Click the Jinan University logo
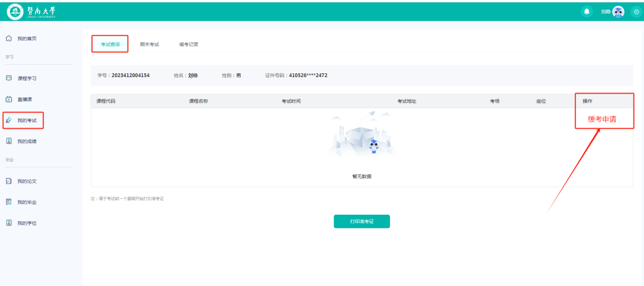The width and height of the screenshot is (644, 286). pyautogui.click(x=32, y=11)
